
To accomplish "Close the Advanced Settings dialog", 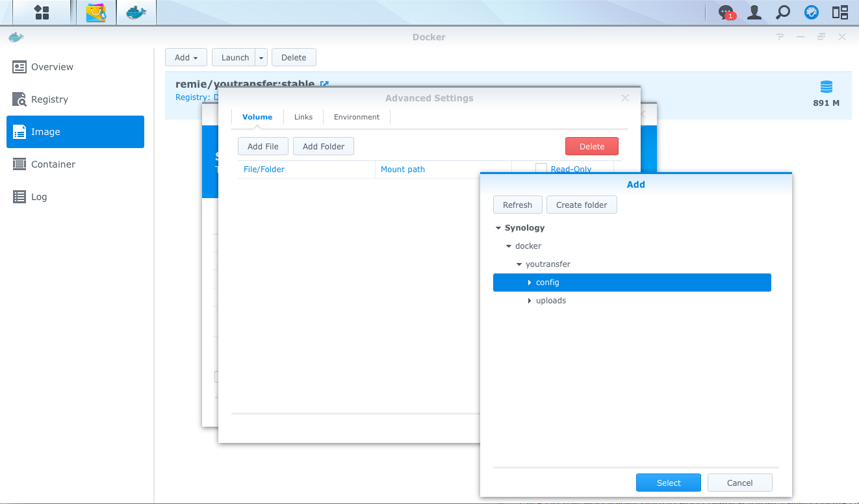I will pyautogui.click(x=625, y=98).
